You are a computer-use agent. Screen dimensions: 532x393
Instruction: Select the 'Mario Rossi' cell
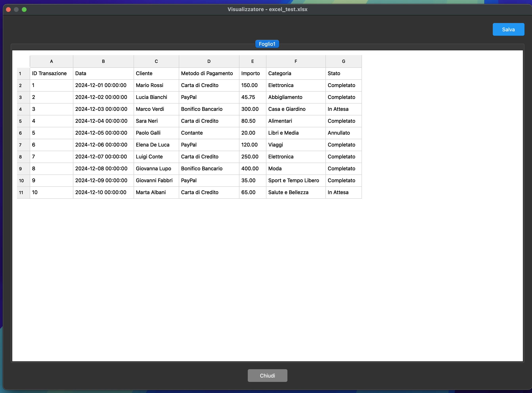[x=156, y=85]
